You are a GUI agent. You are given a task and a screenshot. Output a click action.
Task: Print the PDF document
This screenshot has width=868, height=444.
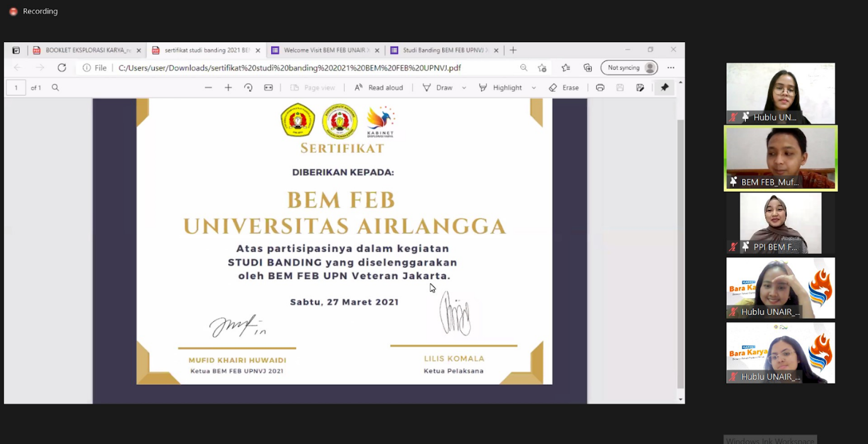pyautogui.click(x=600, y=87)
